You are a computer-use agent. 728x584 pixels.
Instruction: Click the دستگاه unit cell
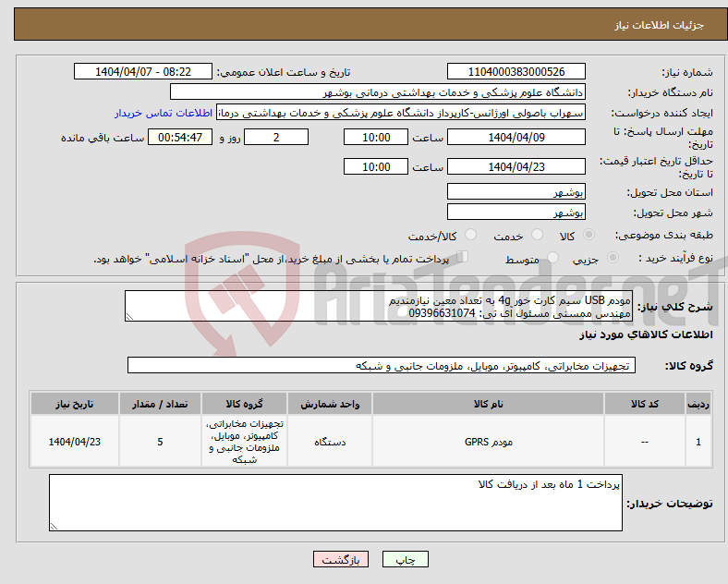click(x=330, y=441)
